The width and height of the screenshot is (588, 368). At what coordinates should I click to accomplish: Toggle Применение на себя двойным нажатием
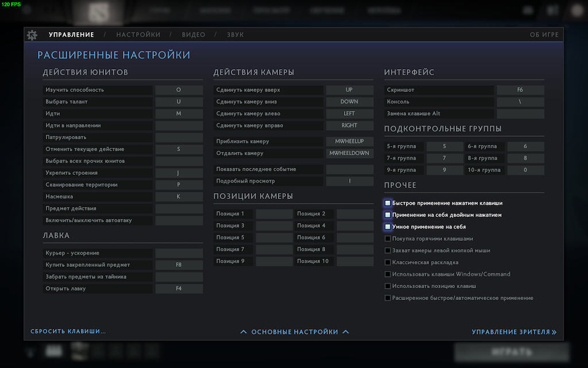pos(388,215)
